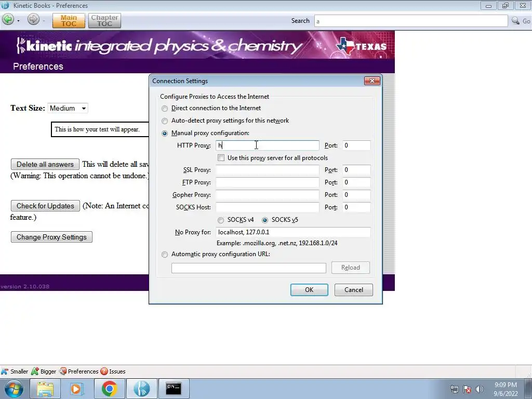Open the back arrow history dropdown
532x399 pixels.
18,21
